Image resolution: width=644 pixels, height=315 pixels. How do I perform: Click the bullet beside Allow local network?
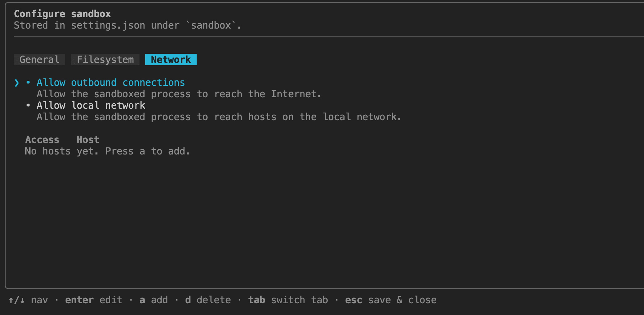coord(28,105)
